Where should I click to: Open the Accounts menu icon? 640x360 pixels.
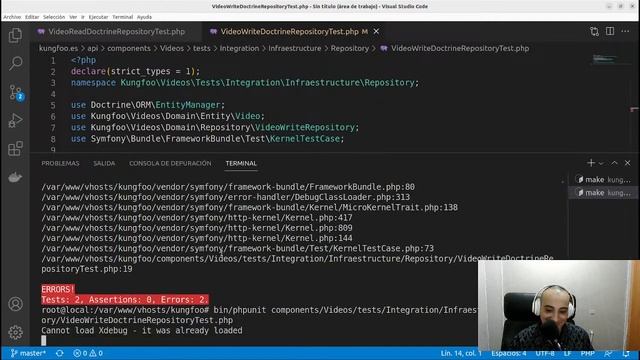[15, 304]
